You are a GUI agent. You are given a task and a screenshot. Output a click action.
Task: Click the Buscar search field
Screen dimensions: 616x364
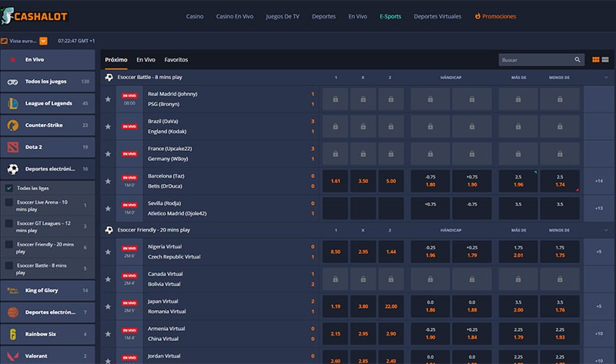tap(541, 60)
